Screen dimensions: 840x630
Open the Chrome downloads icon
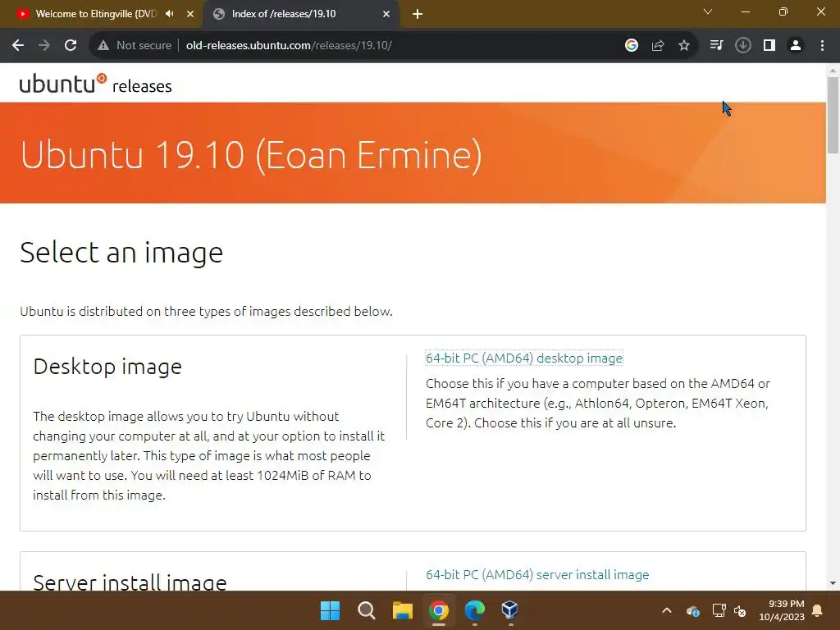(x=742, y=46)
